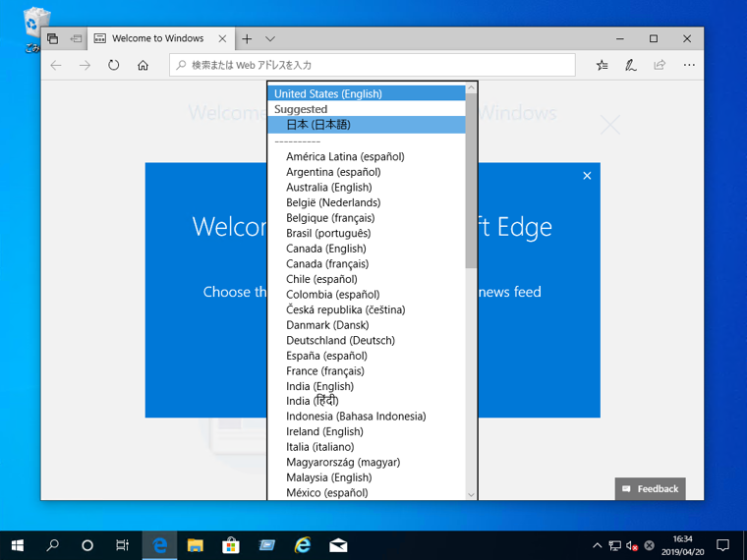Share this page icon

[660, 65]
